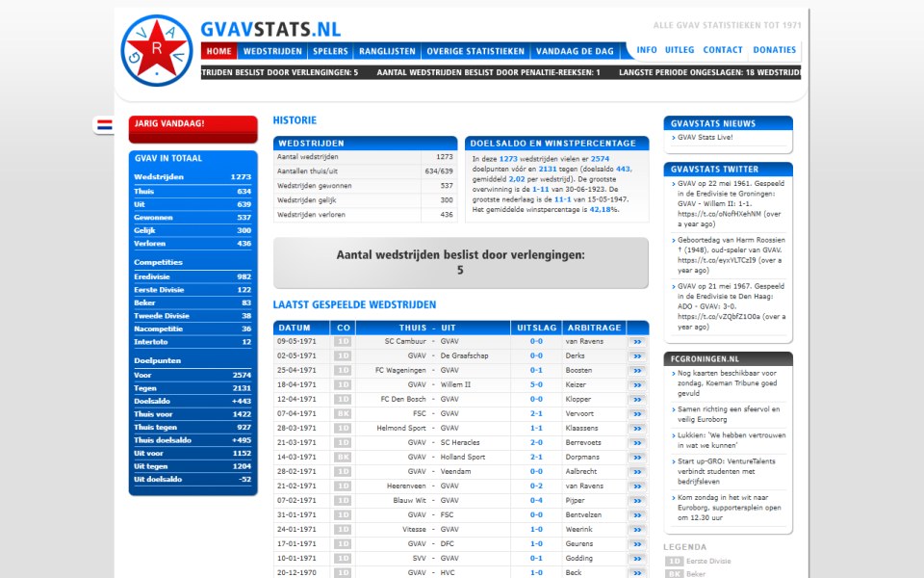The width and height of the screenshot is (924, 578).
Task: Click the DATUM column header
Action: pos(301,328)
